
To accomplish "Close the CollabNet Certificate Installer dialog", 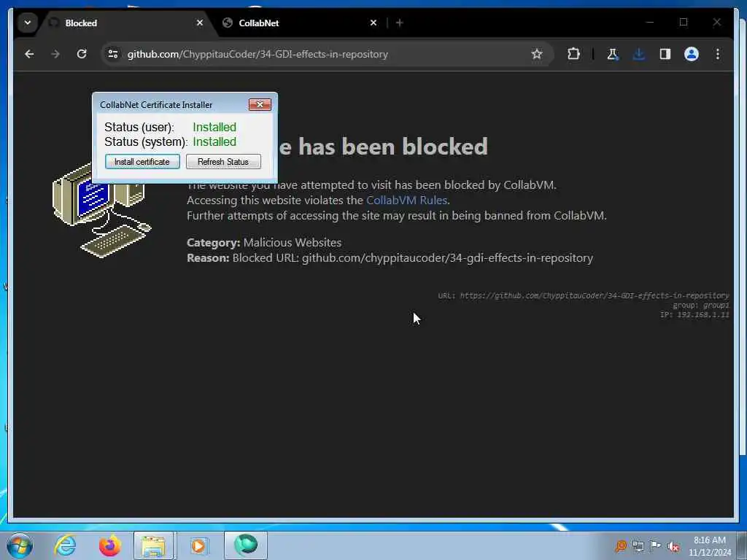I will coord(260,104).
